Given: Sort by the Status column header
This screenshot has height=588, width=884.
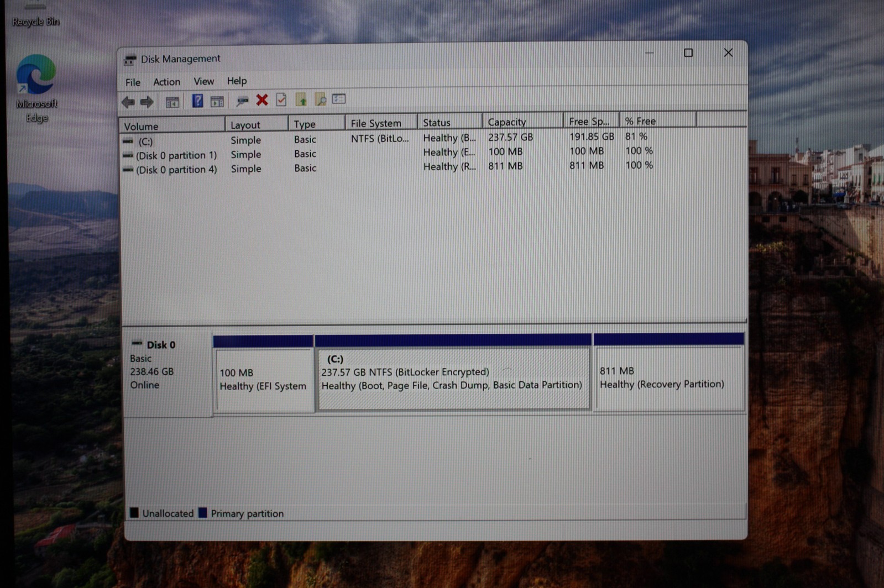Looking at the screenshot, I should [x=449, y=122].
